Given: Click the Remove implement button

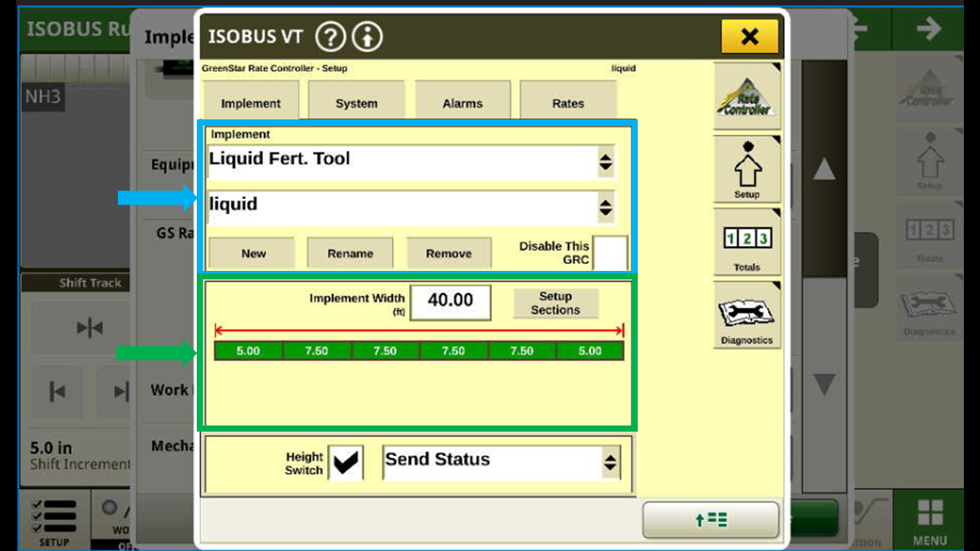Looking at the screenshot, I should [449, 253].
